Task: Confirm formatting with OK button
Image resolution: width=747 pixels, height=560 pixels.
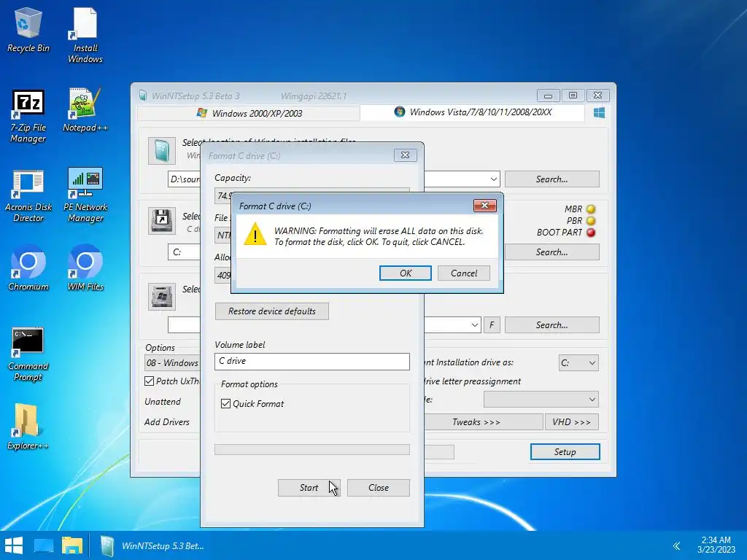Action: (x=406, y=273)
